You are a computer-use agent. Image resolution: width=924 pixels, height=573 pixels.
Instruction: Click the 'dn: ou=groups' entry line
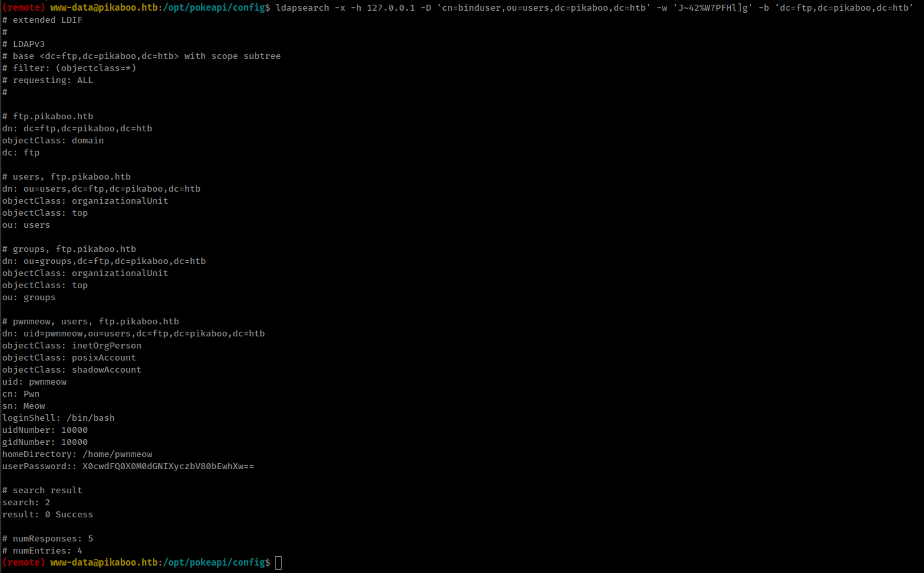coord(104,261)
